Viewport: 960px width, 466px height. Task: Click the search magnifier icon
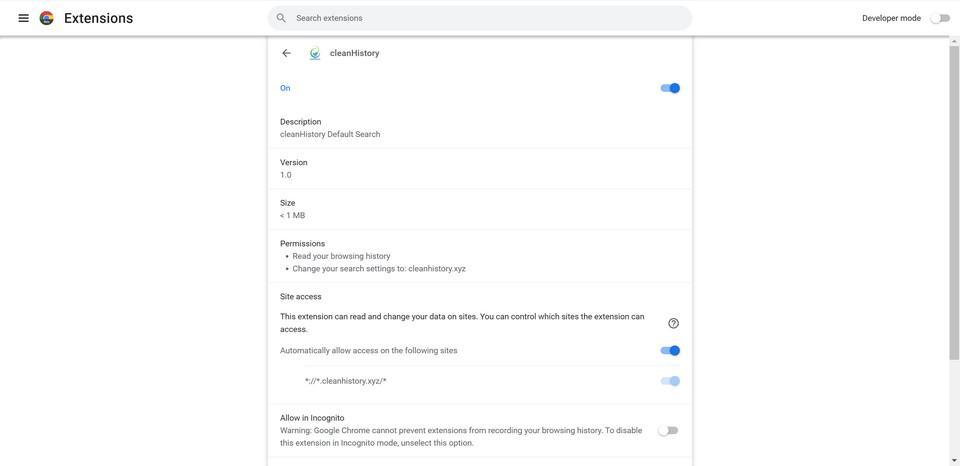[x=281, y=18]
